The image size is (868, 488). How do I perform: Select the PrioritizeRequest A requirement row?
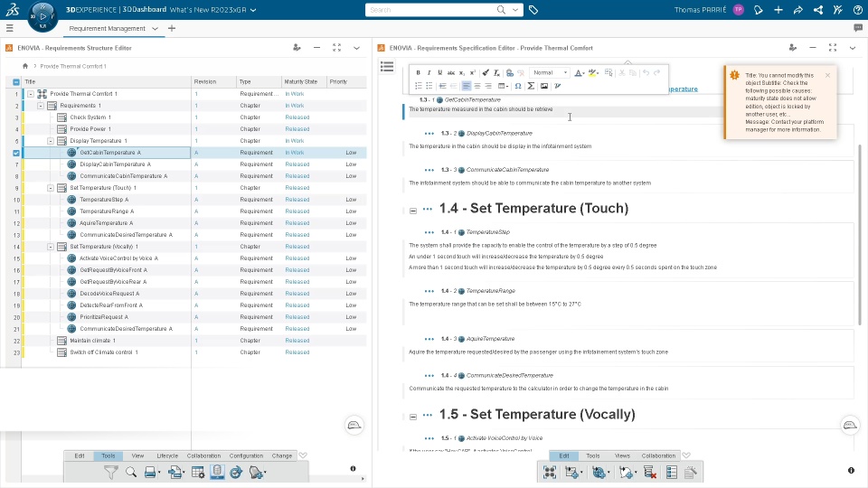194,317
